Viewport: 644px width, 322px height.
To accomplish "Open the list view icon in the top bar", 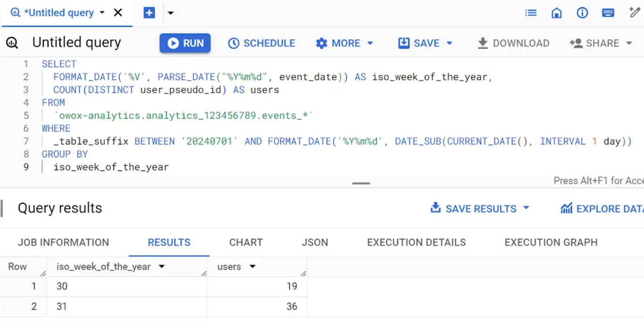I will pos(531,13).
